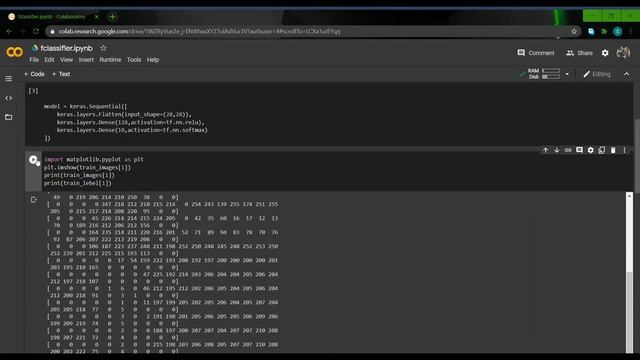Add a comment to the cell
This screenshot has width=640, height=360.
tap(579, 150)
